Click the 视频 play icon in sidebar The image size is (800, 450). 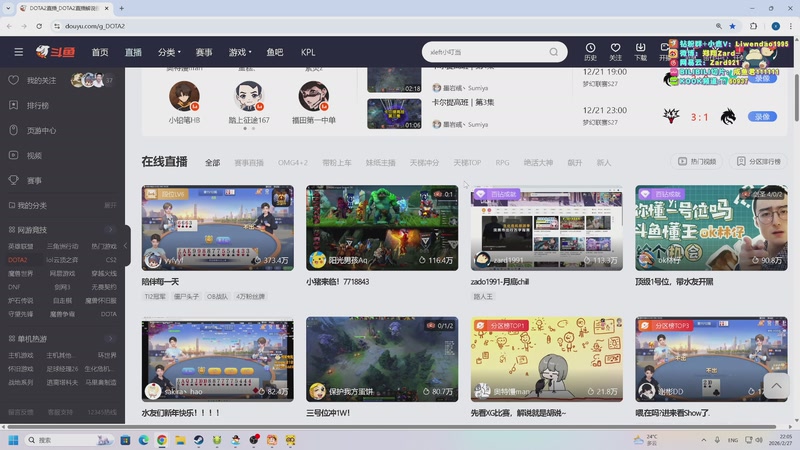14,155
